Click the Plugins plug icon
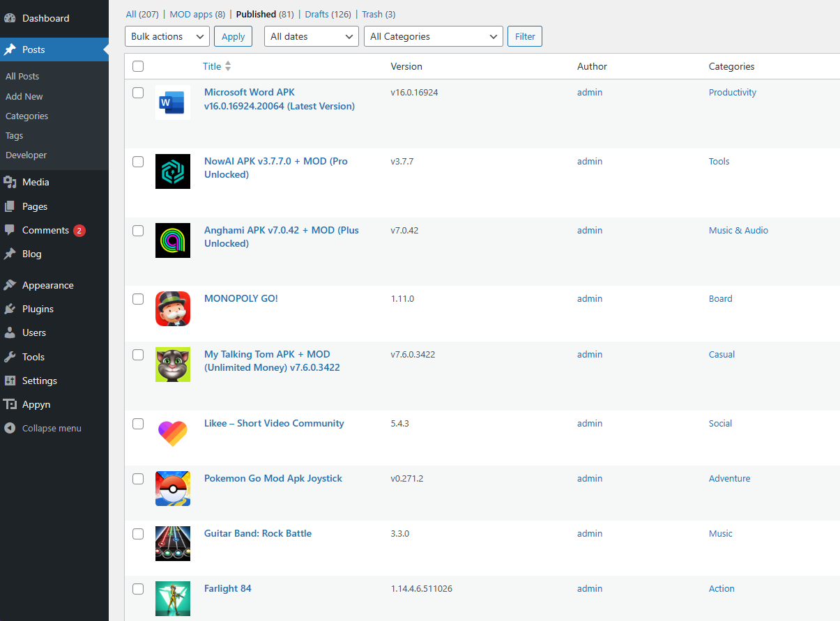 10,309
